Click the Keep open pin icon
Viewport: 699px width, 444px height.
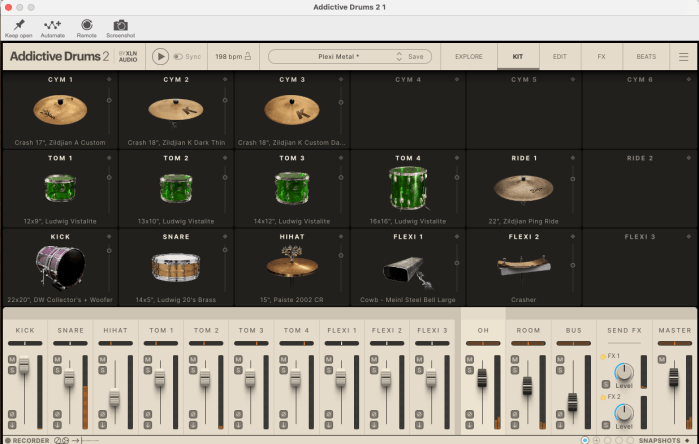point(19,24)
